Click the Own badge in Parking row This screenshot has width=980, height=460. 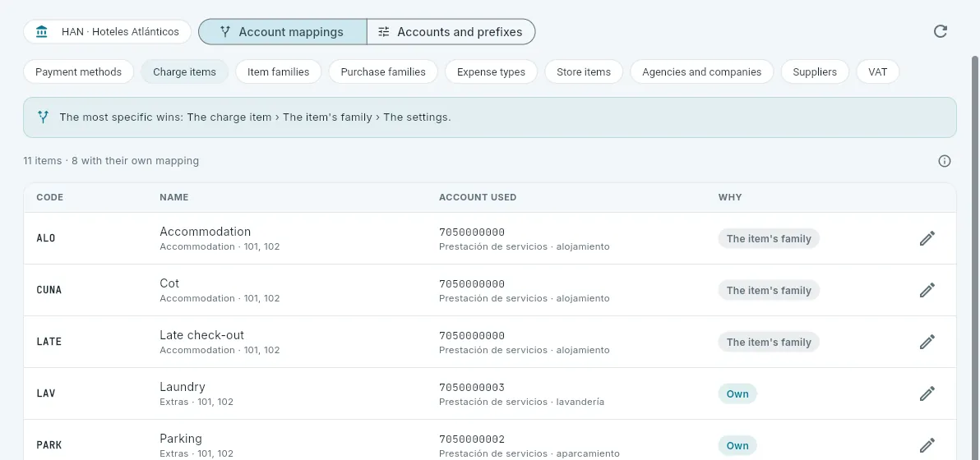click(737, 446)
